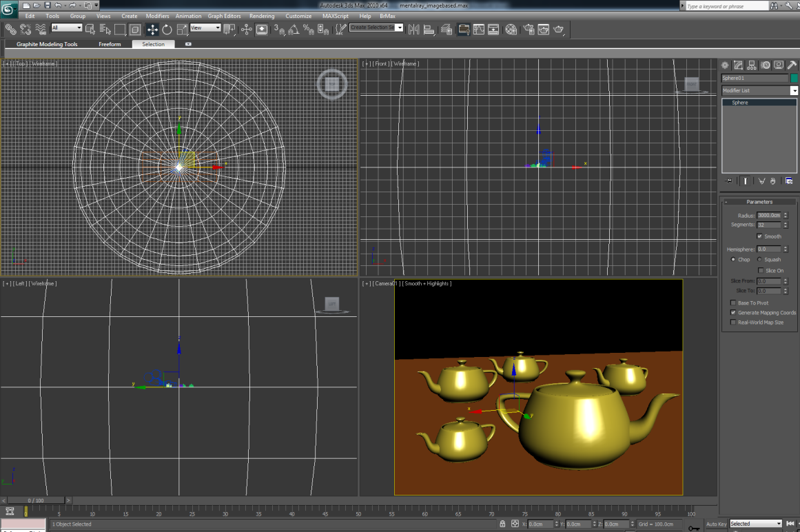
Task: Click the Go to Start playback button
Action: coord(790,524)
